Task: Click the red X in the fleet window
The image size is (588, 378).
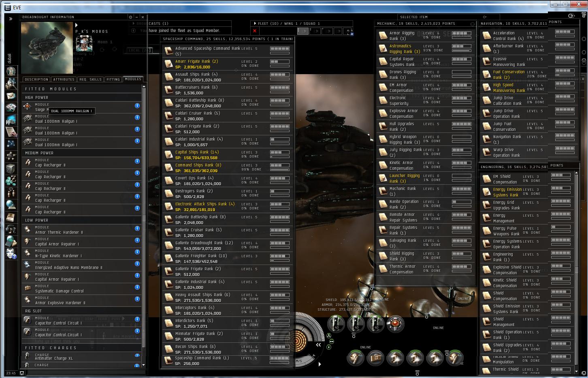Action: point(255,31)
